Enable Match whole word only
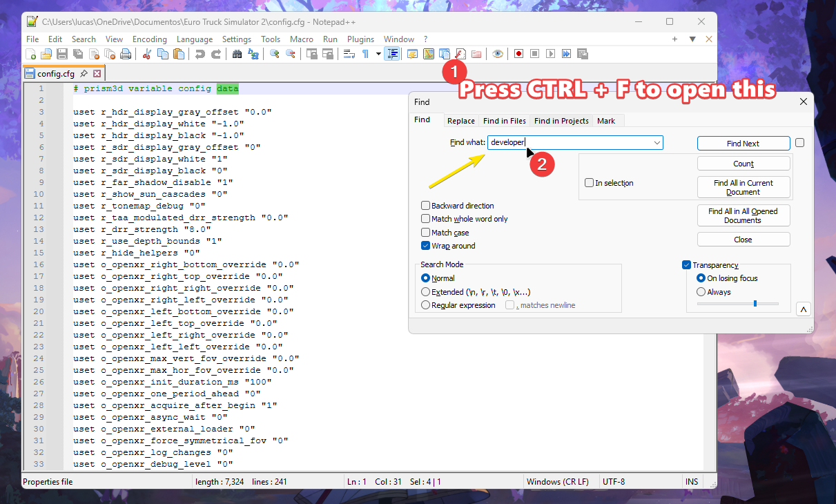 [426, 219]
